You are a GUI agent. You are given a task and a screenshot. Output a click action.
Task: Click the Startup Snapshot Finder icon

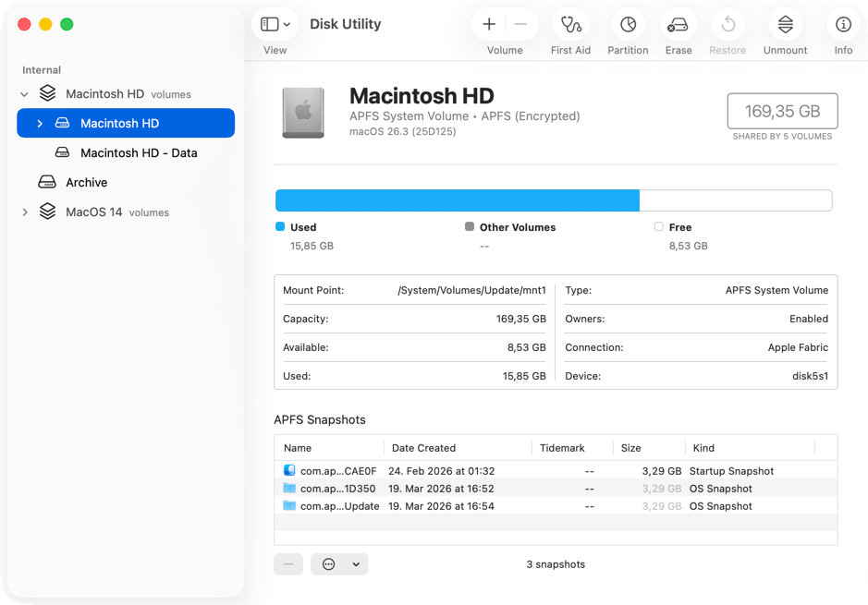[x=289, y=471]
